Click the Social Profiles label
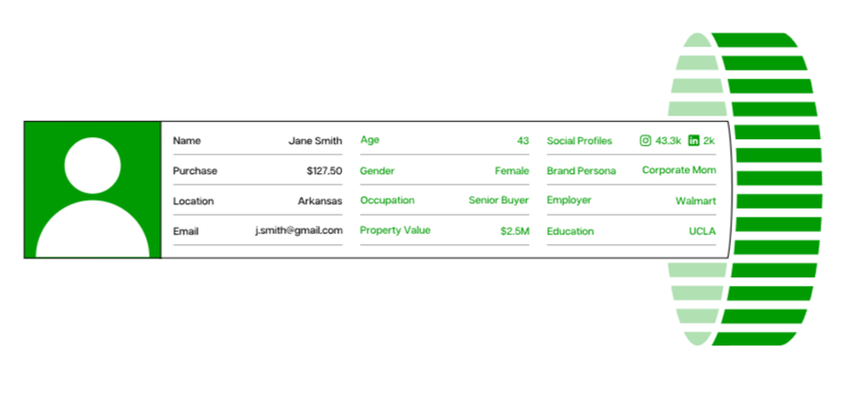Image resolution: width=868 pixels, height=398 pixels. point(579,141)
